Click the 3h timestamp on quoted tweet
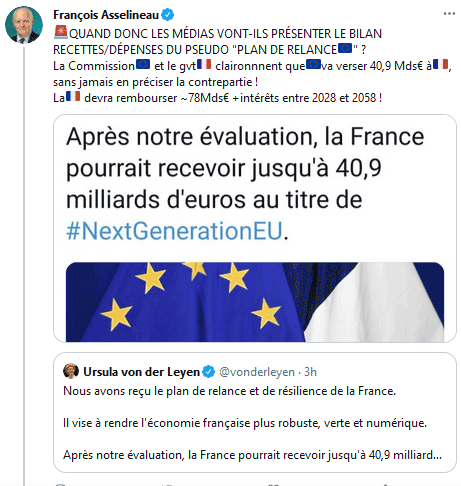Image resolution: width=461 pixels, height=486 pixels. (310, 372)
